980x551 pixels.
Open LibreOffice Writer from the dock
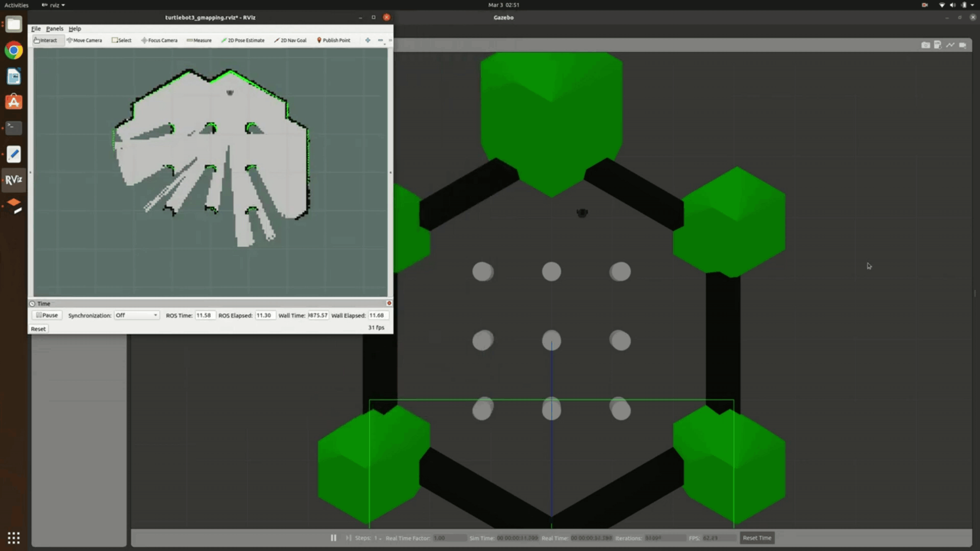pos(14,77)
